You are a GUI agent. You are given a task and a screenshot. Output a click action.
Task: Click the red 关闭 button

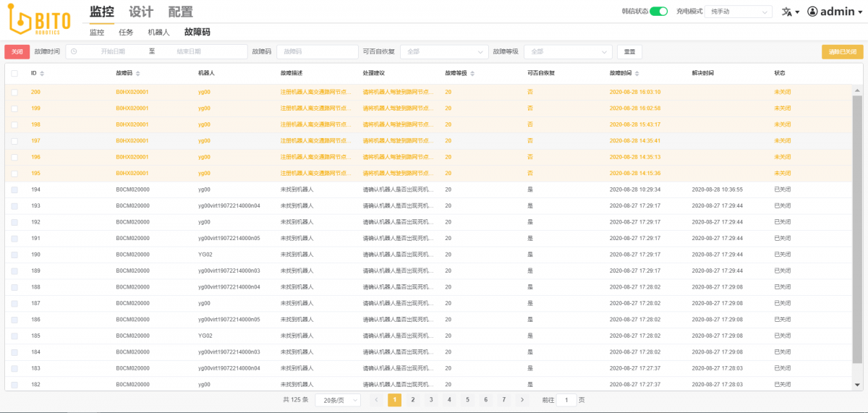coord(17,51)
